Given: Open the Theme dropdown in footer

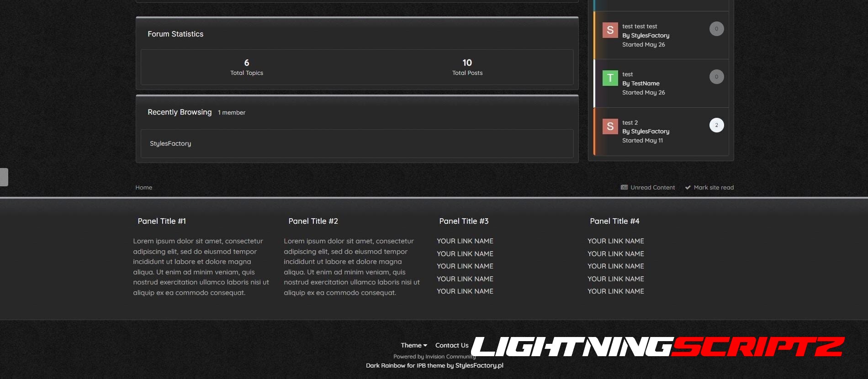Looking at the screenshot, I should [x=413, y=345].
